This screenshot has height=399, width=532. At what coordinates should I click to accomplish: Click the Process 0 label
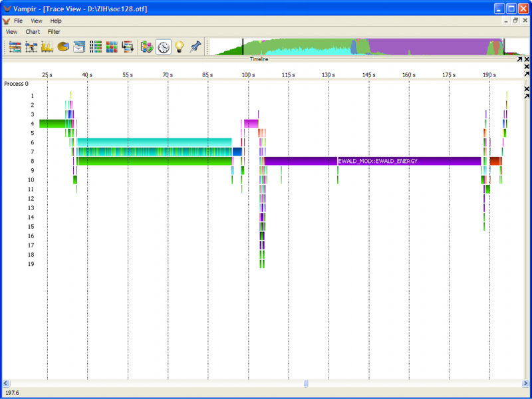click(x=16, y=84)
